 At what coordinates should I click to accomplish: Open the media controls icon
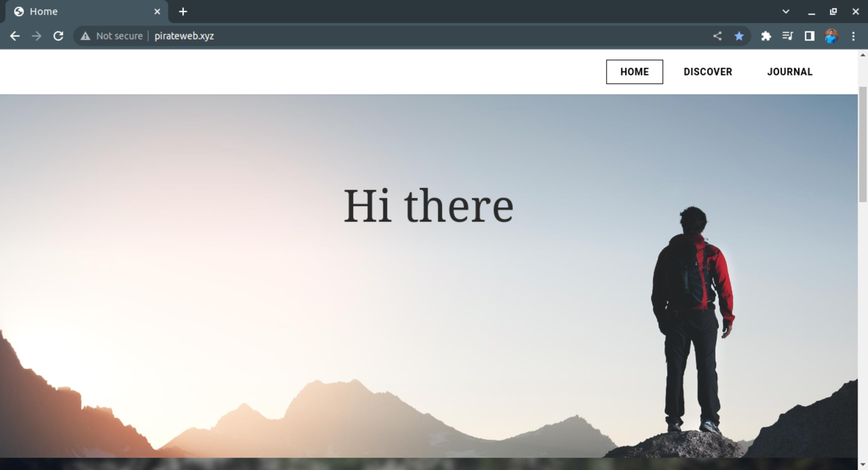(x=788, y=36)
